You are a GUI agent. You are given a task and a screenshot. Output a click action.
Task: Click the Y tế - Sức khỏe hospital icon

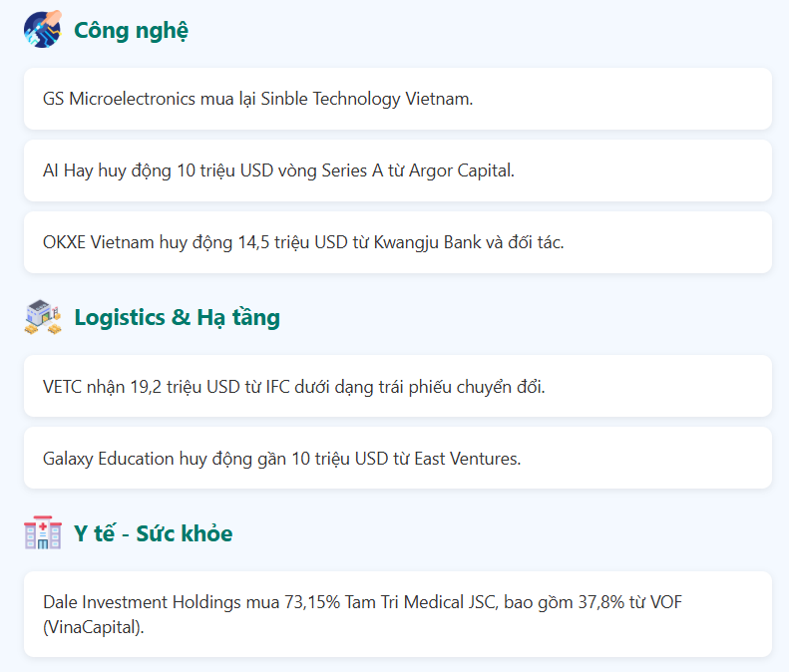coord(43,532)
